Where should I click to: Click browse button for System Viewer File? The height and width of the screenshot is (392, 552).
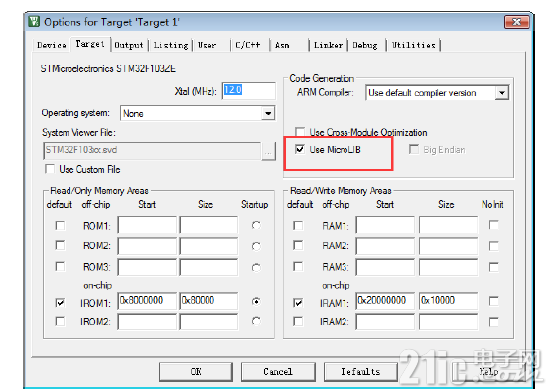269,152
